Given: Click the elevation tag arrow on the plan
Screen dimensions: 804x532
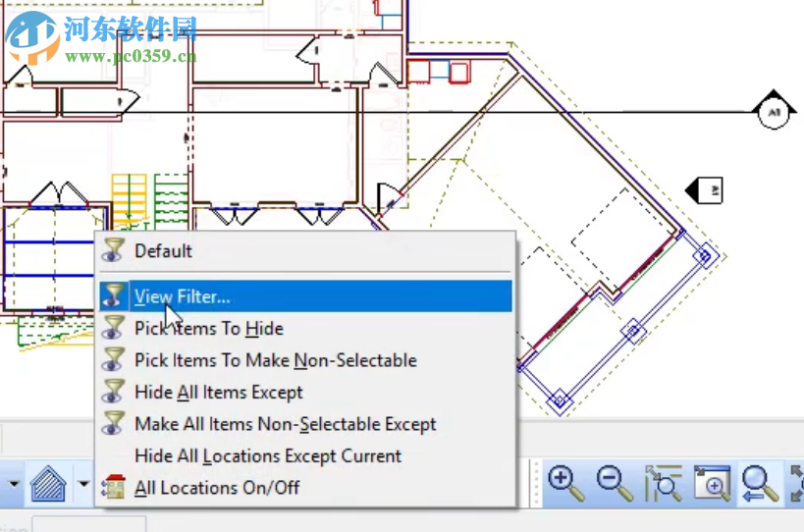Looking at the screenshot, I should [705, 190].
